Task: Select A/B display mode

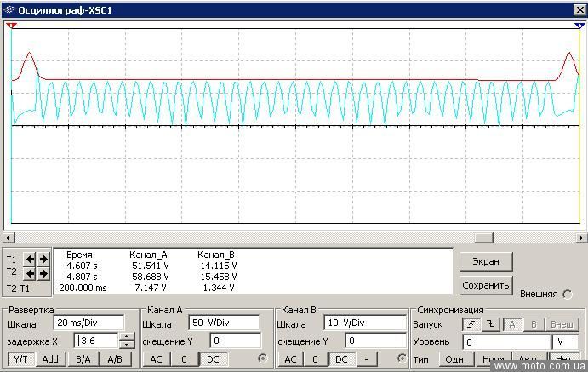Action: [x=115, y=359]
